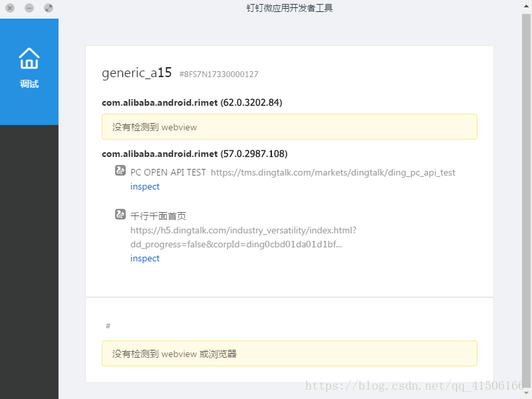Click the generic_a15 device name
Image resolution: width=532 pixels, height=399 pixels.
click(137, 72)
